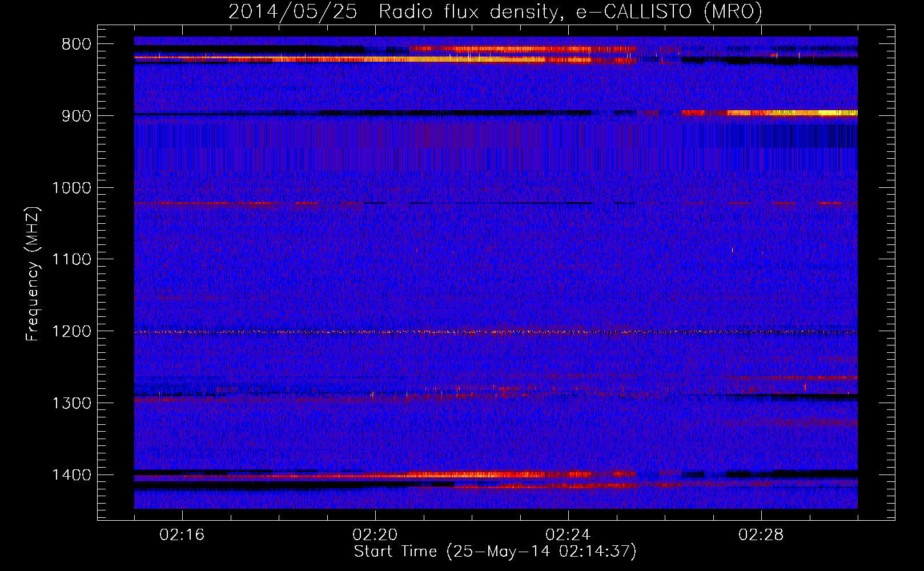Click the plot title '2014/05/25 Radio flux density, e-CALLISTO (MRO)'

click(495, 11)
